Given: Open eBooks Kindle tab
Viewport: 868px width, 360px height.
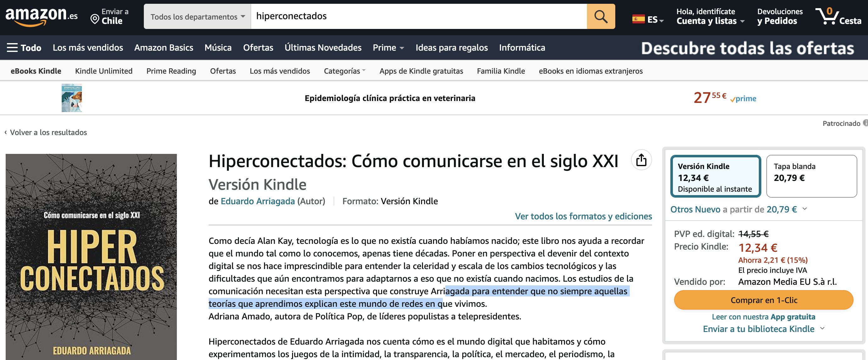Looking at the screenshot, I should [36, 71].
